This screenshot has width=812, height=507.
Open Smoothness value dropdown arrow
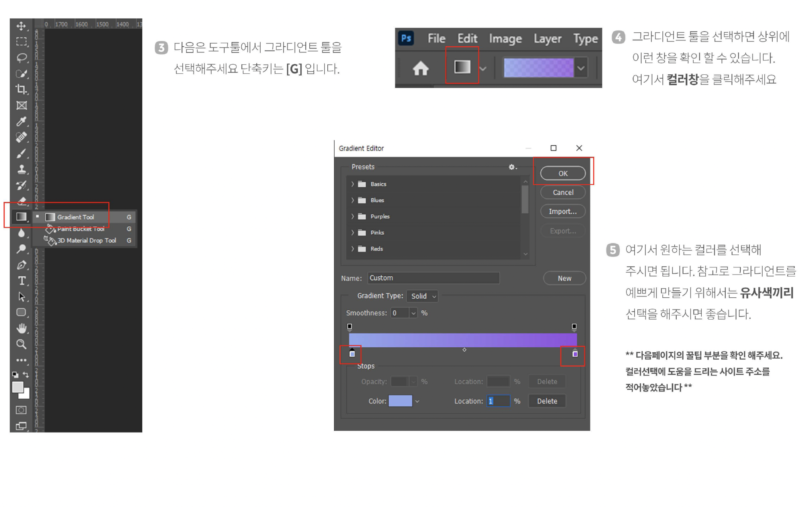[413, 313]
